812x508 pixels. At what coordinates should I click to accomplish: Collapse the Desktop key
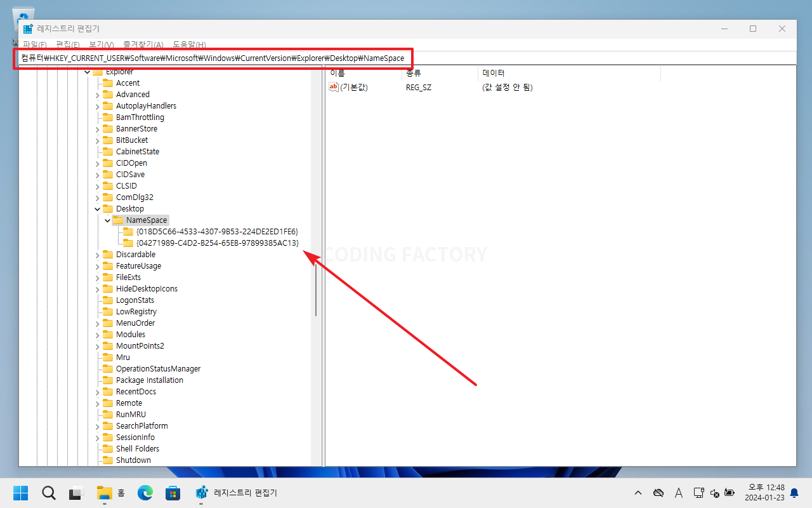pyautogui.click(x=97, y=209)
